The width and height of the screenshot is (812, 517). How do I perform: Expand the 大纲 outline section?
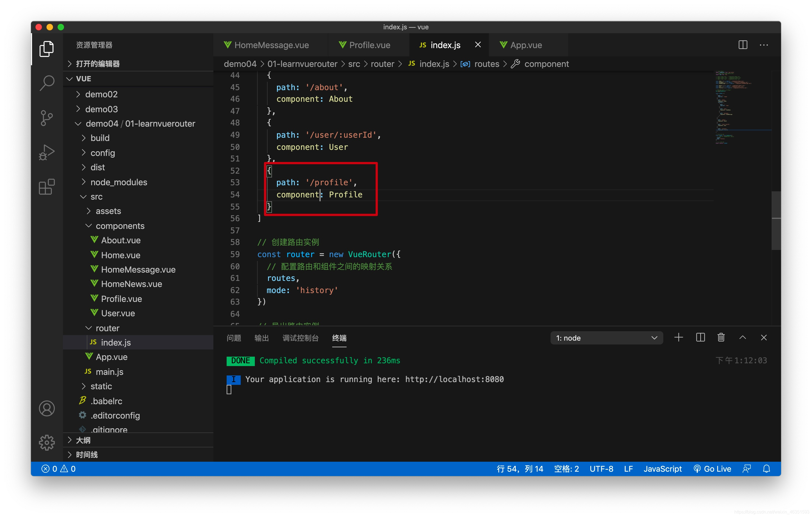(138, 440)
